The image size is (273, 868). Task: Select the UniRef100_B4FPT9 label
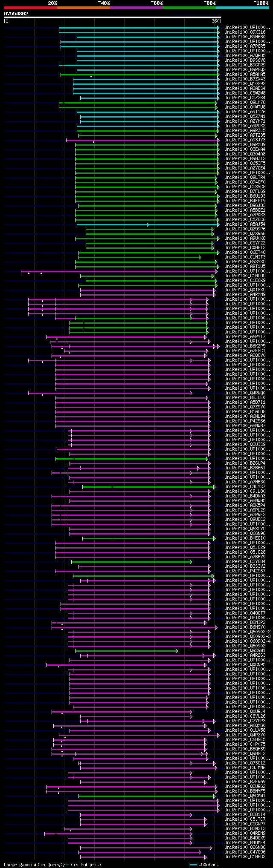tap(245, 201)
